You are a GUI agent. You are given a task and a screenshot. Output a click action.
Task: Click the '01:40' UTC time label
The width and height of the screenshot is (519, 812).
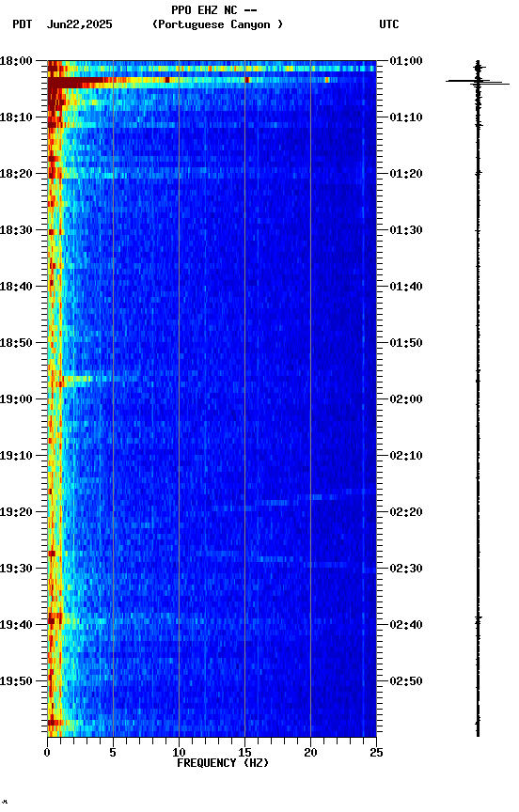click(x=406, y=287)
